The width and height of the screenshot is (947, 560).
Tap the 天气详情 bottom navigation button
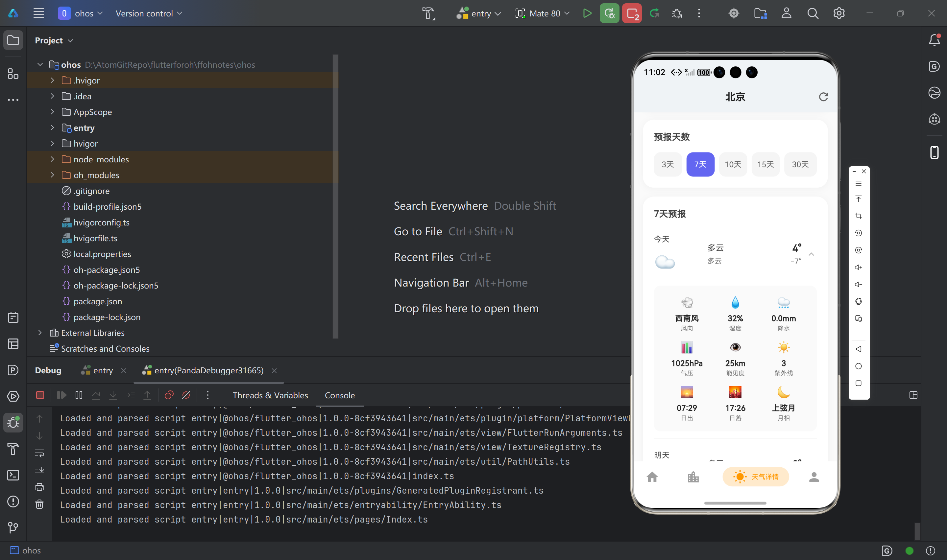[x=755, y=477]
